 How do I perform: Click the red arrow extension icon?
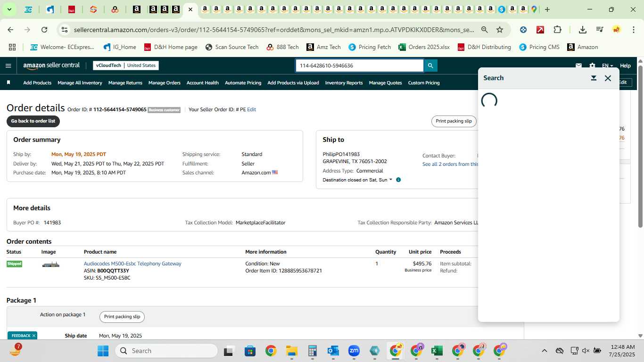tap(540, 30)
